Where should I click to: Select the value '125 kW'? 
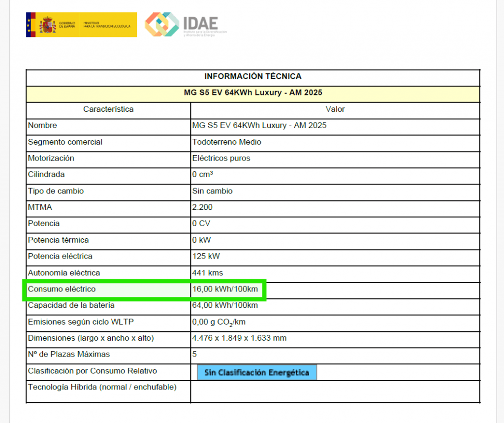(206, 257)
